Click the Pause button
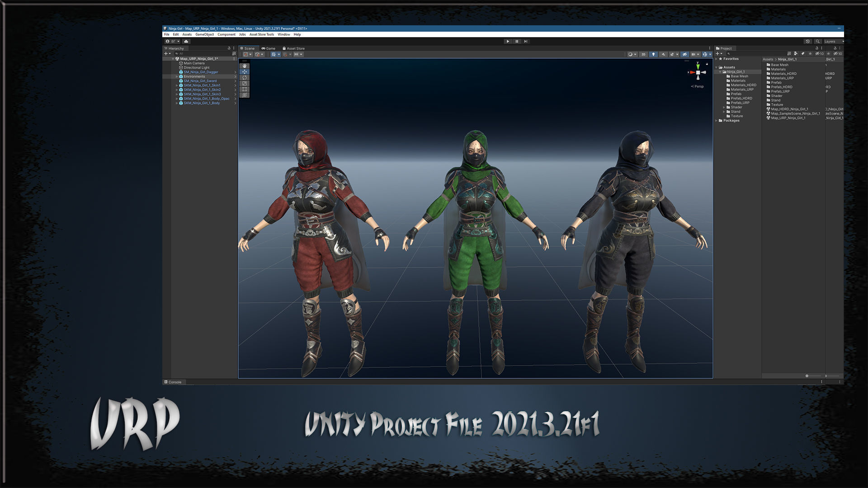Viewport: 868px width, 488px height. (517, 41)
